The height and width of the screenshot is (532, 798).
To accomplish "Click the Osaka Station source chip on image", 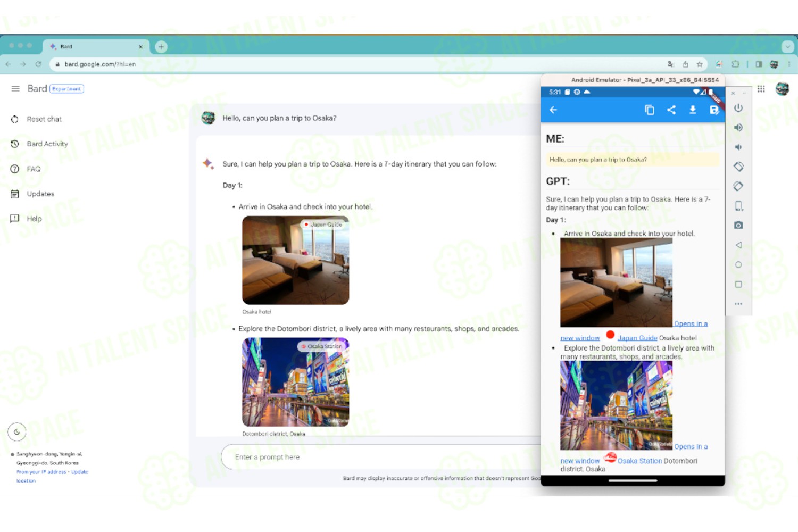I will point(322,346).
